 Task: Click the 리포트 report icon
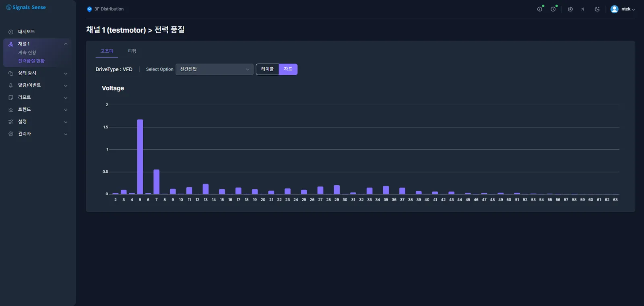(11, 97)
